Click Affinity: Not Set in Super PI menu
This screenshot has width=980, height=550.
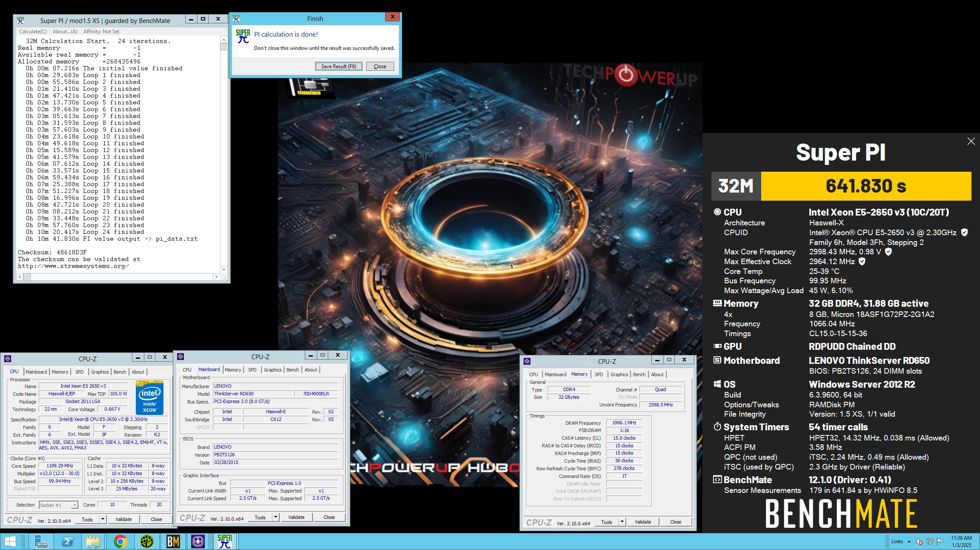coord(101,31)
